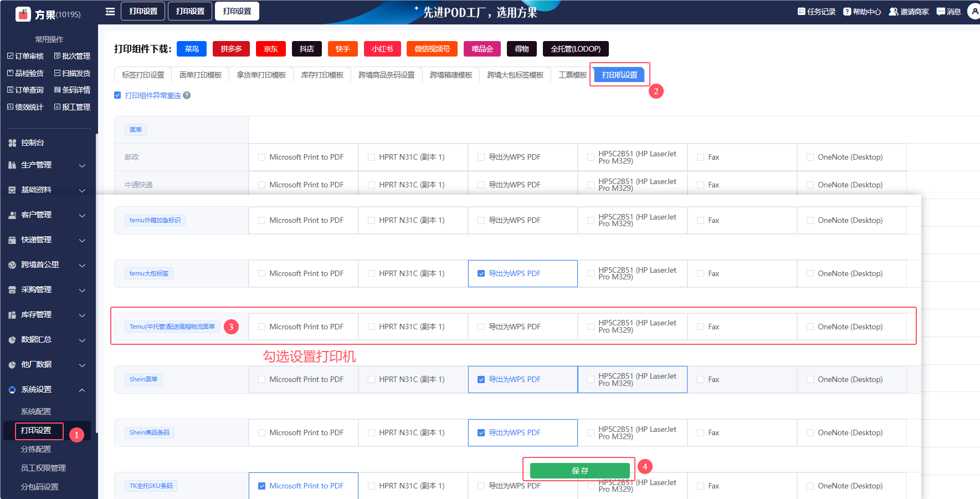Open the user avatar icon in the header
Image resolution: width=980 pixels, height=499 pixels.
[974, 11]
